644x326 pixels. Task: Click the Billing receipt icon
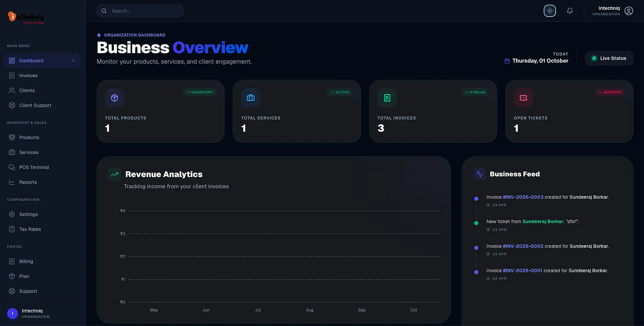12,261
